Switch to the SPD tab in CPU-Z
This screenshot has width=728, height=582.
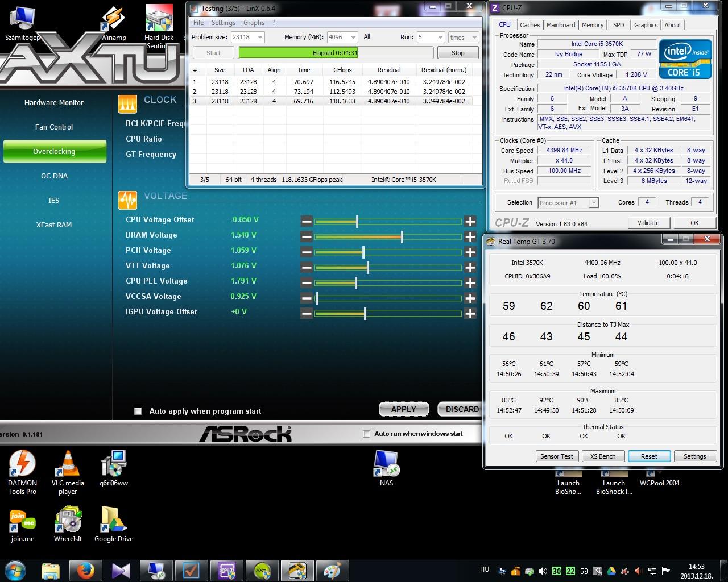pos(619,25)
